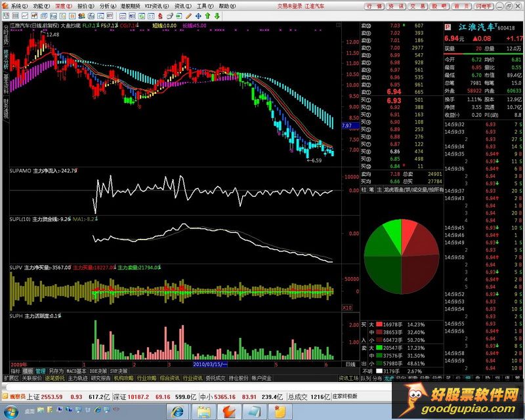Click the 深证 index value 10187.2

tap(138, 397)
